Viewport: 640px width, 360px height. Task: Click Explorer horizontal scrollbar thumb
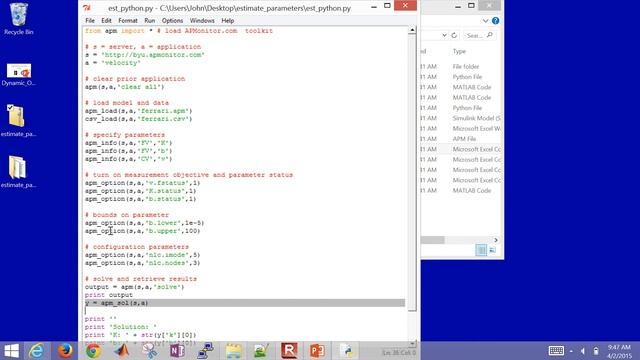click(x=433, y=240)
